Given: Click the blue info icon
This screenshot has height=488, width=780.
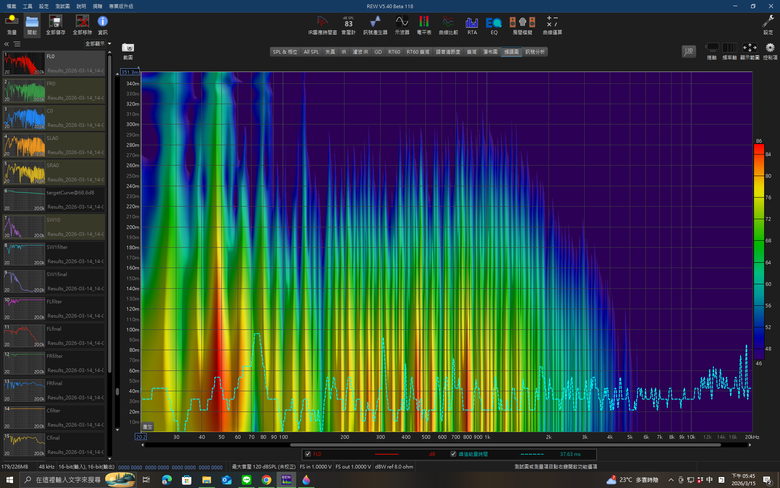Looking at the screenshot, I should pyautogui.click(x=102, y=22).
